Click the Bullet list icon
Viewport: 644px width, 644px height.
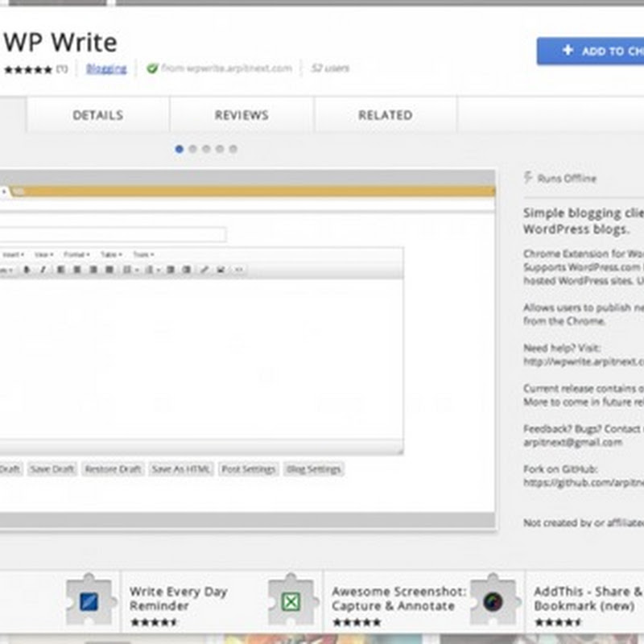(127, 270)
